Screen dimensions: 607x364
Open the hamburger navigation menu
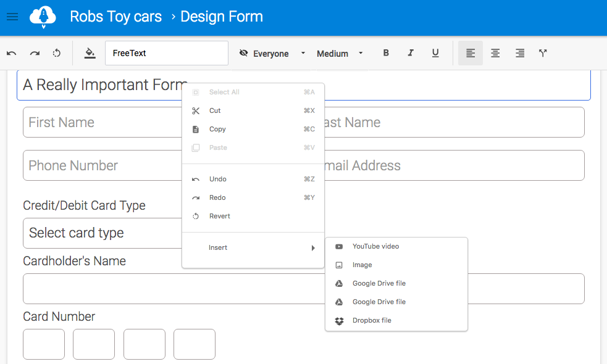[12, 17]
